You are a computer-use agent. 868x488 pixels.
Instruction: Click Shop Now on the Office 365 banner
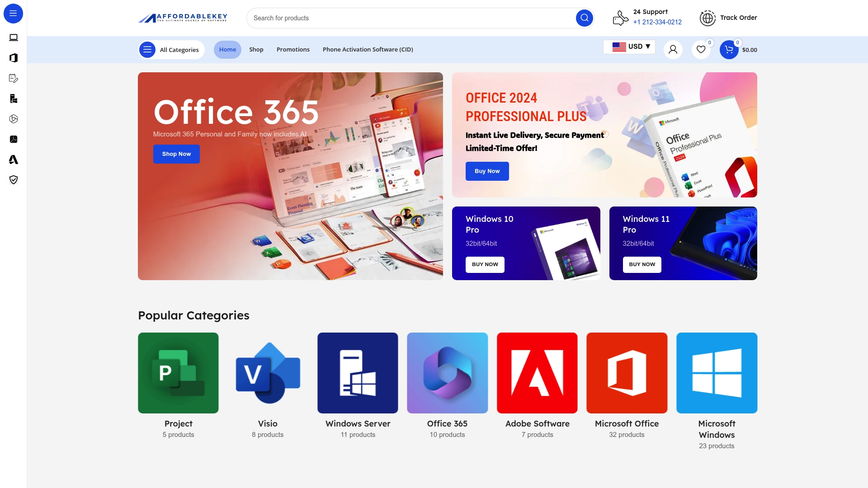point(176,154)
